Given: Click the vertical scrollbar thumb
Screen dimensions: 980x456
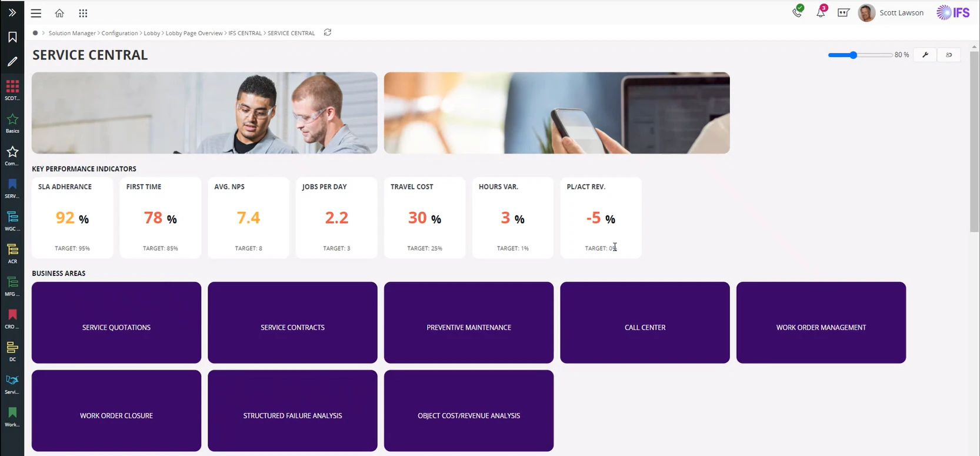Looking at the screenshot, I should 975,141.
